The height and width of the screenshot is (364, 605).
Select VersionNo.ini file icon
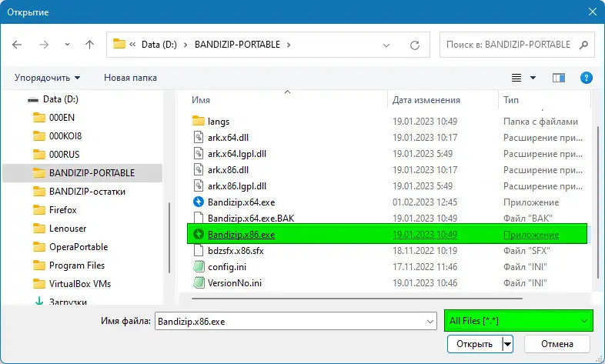(x=199, y=282)
